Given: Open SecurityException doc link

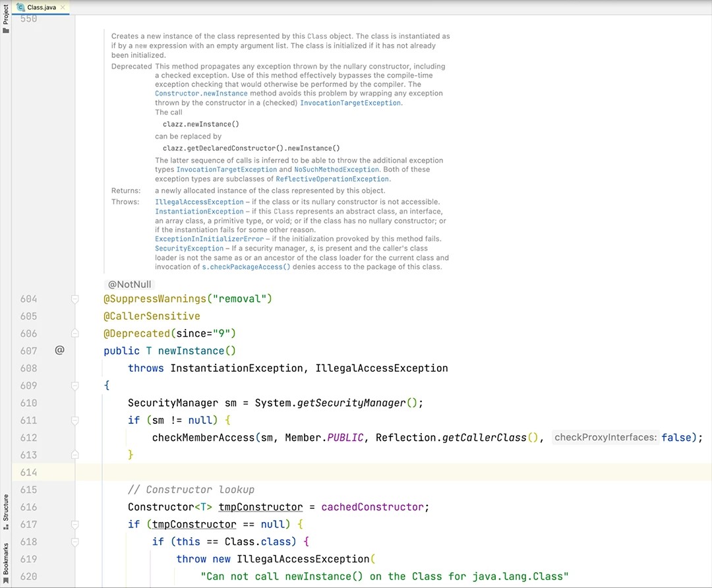Looking at the screenshot, I should 189,249.
